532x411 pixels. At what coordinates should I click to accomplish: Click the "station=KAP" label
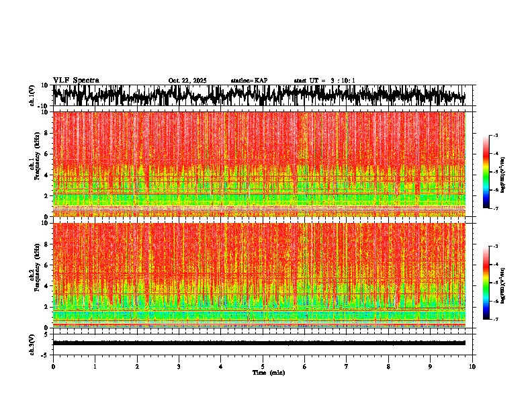pos(249,81)
